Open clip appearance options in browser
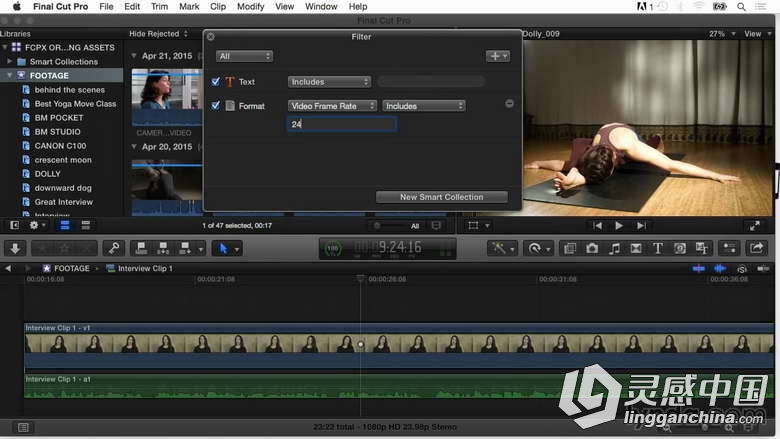This screenshot has width=780, height=439. coord(436,226)
